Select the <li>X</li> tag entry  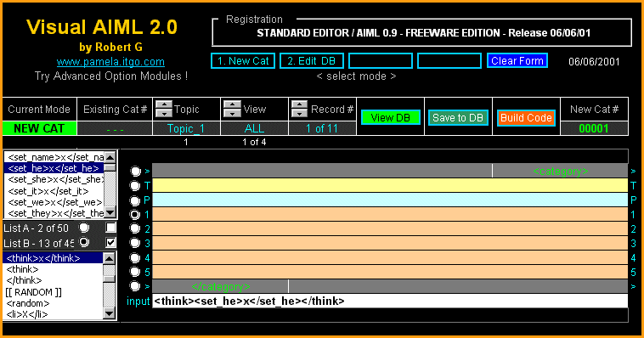click(53, 314)
